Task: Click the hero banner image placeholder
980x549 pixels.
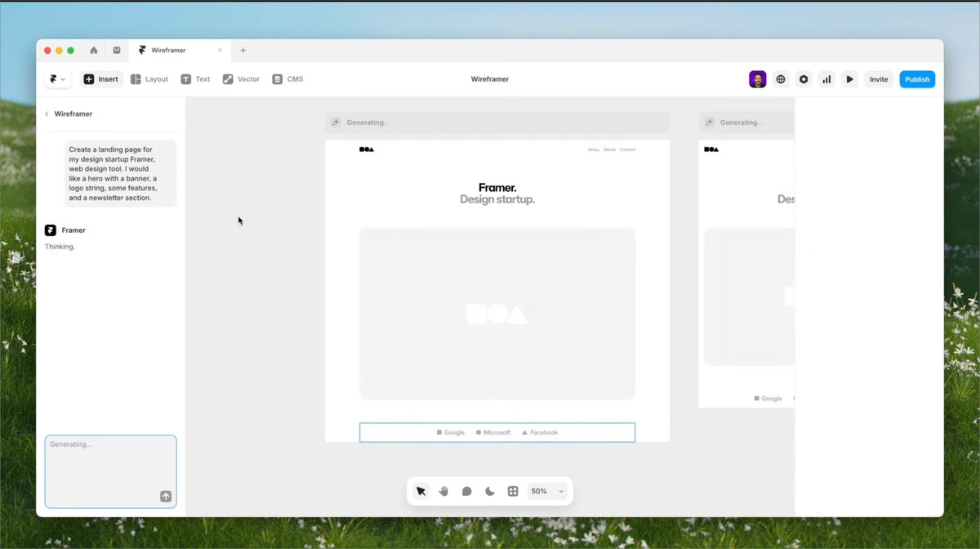Action: (x=497, y=314)
